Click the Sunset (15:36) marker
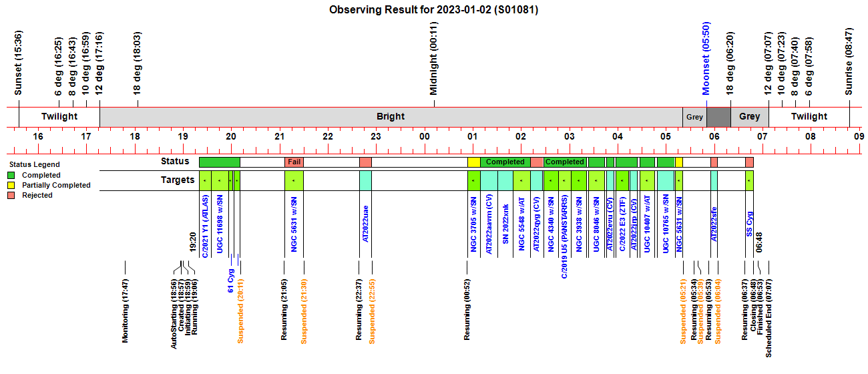 click(19, 63)
